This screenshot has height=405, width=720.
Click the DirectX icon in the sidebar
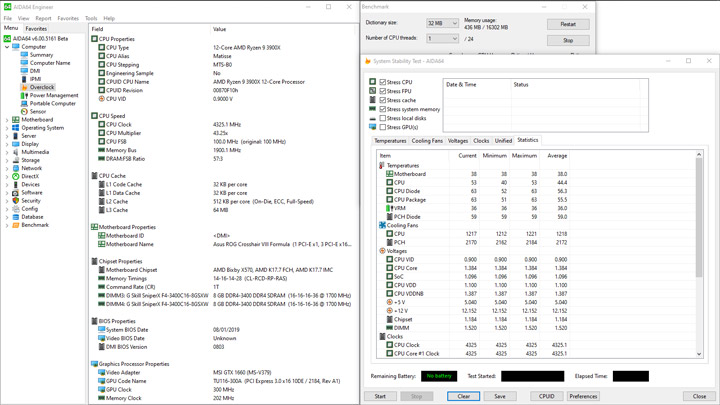click(x=16, y=176)
